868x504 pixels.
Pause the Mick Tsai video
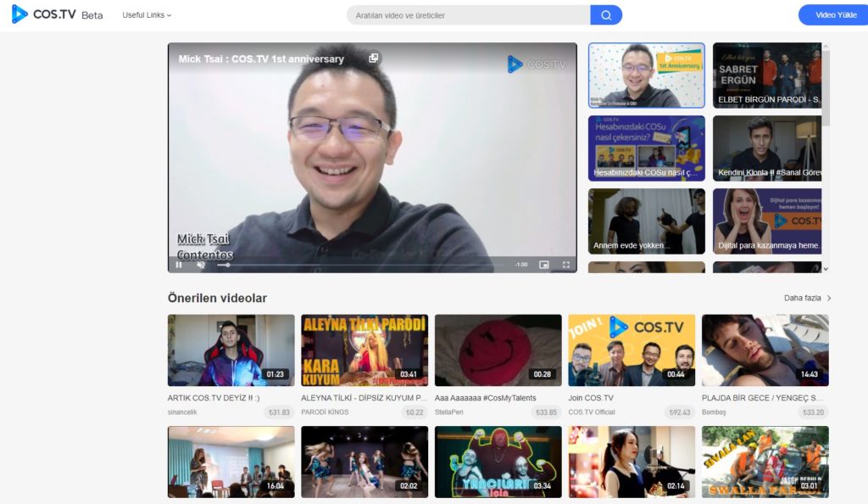[x=179, y=265]
